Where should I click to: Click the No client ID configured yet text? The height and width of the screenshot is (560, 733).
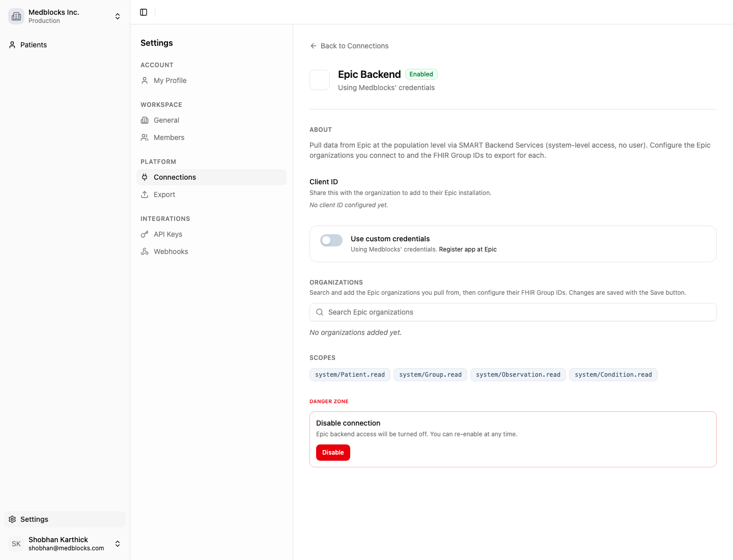point(349,205)
